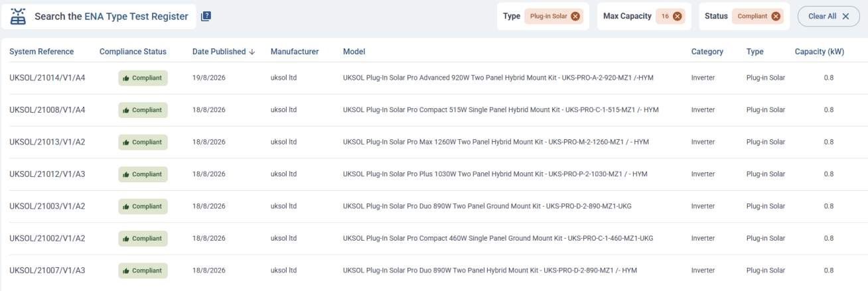Click uksol ltd in UKSOL/21002/V1/A2 row

(x=283, y=238)
